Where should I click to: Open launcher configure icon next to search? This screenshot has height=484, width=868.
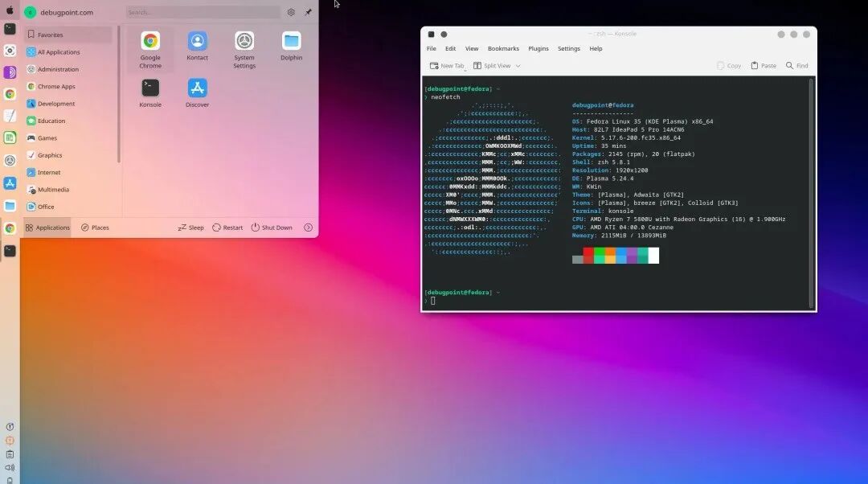point(291,12)
